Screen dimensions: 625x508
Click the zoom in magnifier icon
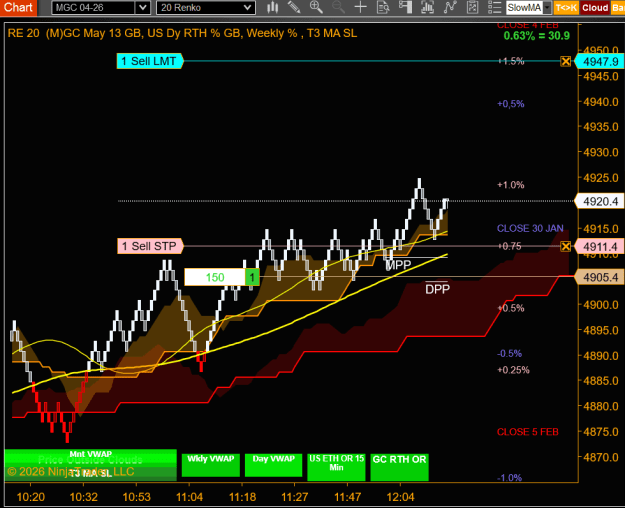pos(316,7)
